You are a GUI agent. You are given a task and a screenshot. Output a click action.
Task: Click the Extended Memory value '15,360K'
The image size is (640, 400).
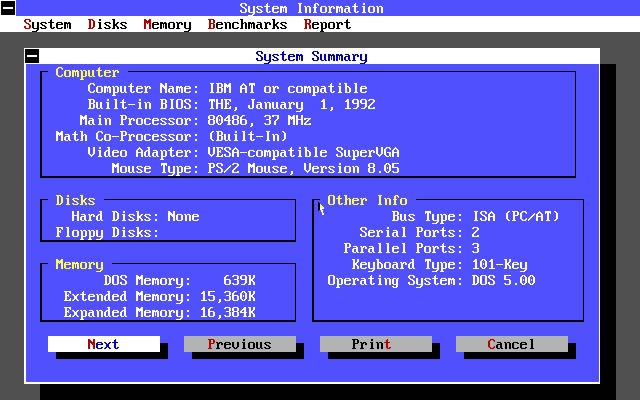click(x=228, y=296)
